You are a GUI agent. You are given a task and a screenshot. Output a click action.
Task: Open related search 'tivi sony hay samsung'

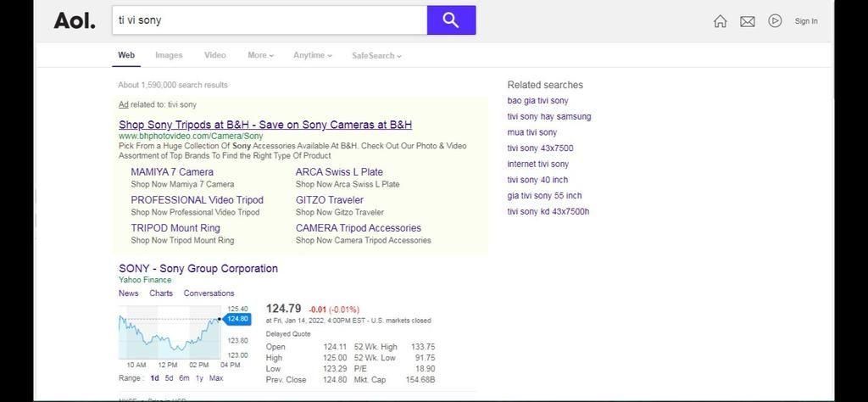(549, 117)
